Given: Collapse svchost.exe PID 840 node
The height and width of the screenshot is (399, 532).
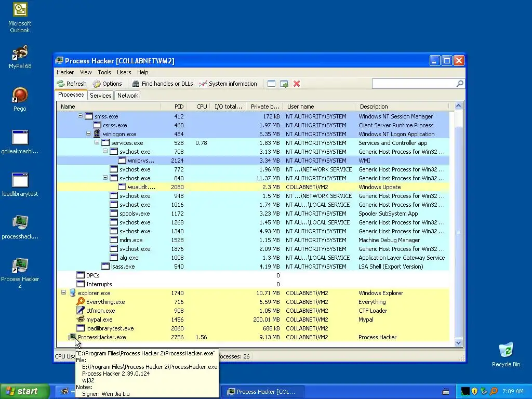Looking at the screenshot, I should point(105,178).
